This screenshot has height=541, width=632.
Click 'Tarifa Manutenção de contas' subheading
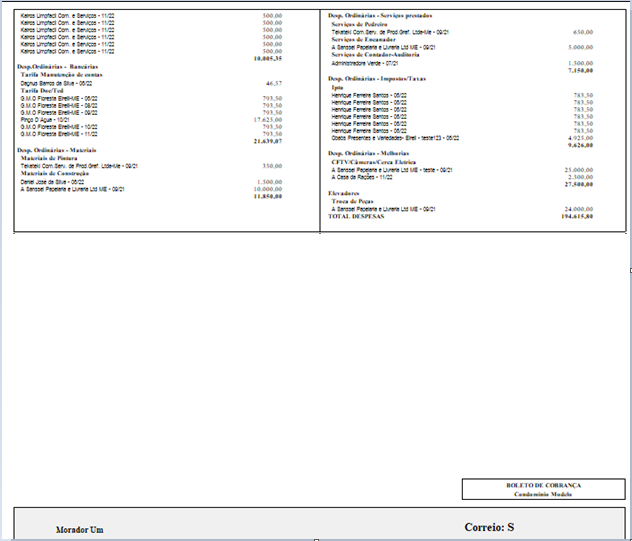point(61,75)
